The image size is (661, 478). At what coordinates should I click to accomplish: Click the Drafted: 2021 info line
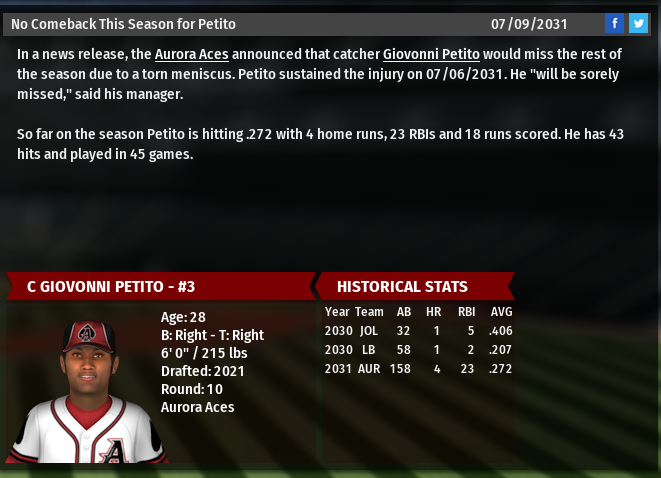[x=201, y=371]
